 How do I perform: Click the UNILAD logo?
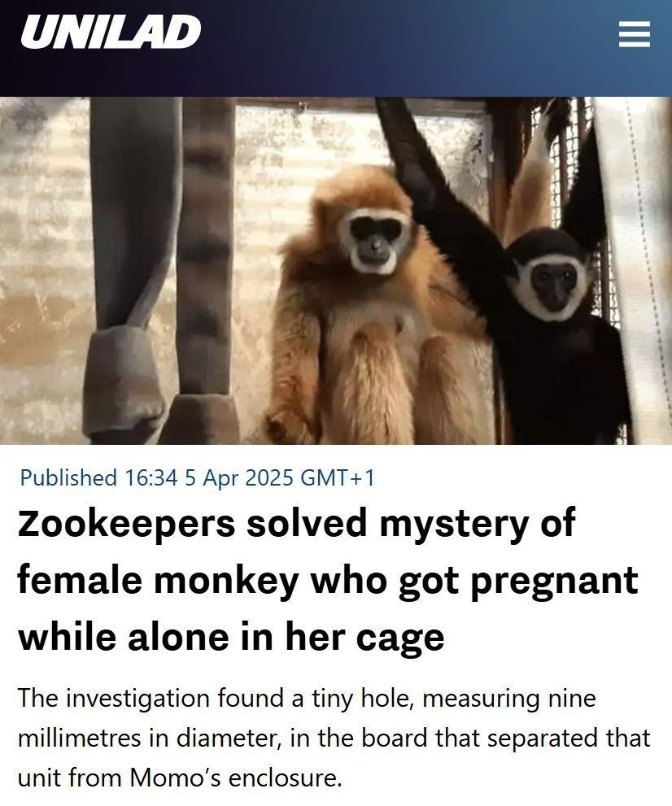coord(111,32)
